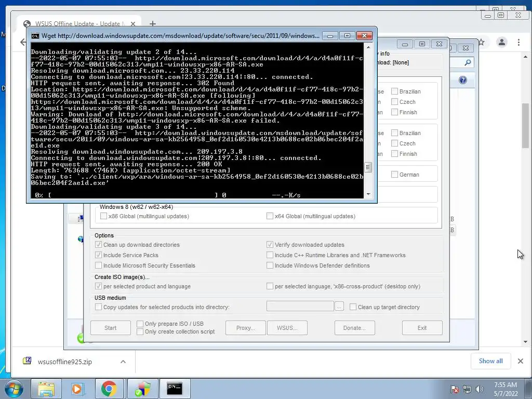The image size is (532, 399).
Task: Click console scrollbar down arrow in Wget window
Action: pyautogui.click(x=368, y=194)
